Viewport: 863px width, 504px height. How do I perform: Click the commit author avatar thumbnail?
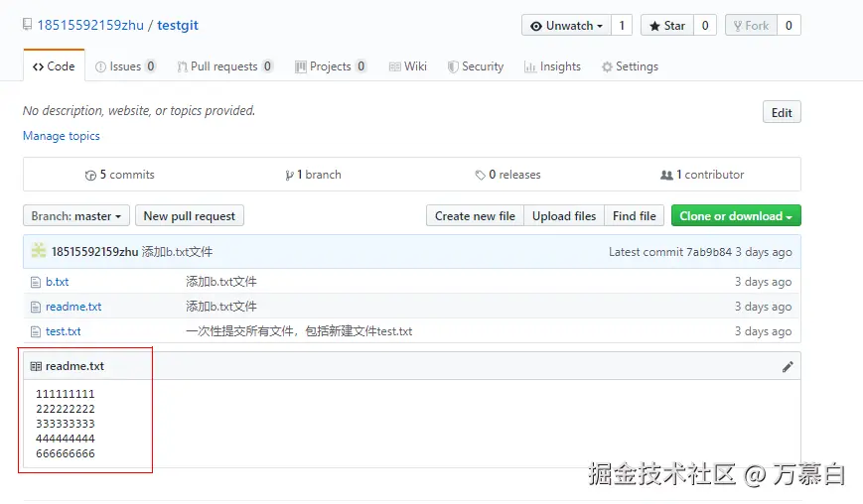click(39, 251)
